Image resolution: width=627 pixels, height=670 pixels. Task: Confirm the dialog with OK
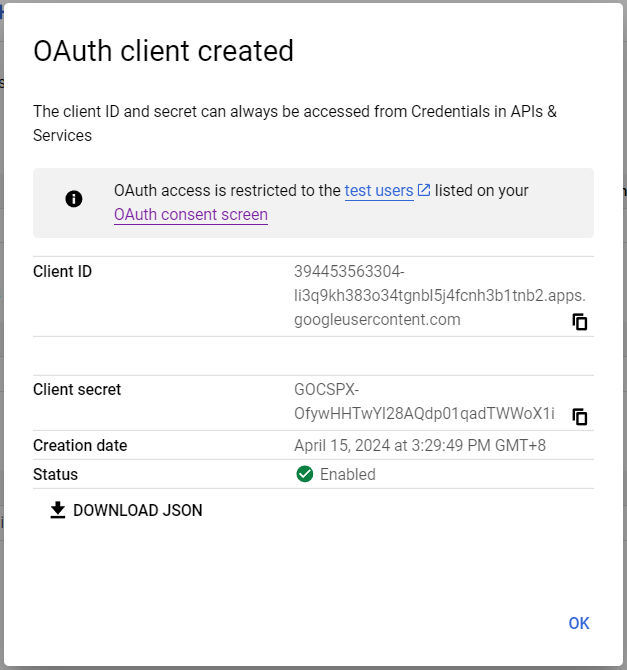[x=579, y=623]
